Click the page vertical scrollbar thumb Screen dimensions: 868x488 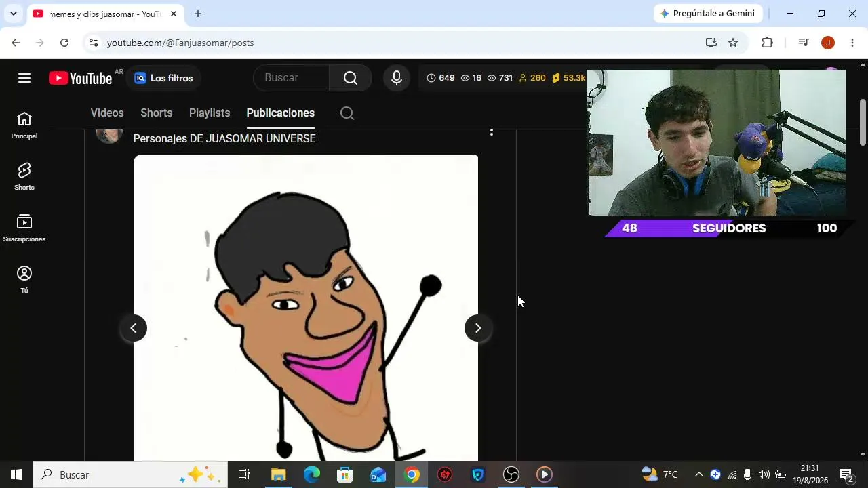[863, 122]
